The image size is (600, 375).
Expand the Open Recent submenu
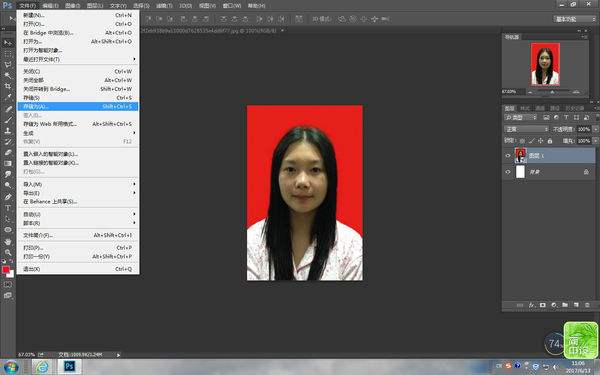pyautogui.click(x=78, y=59)
